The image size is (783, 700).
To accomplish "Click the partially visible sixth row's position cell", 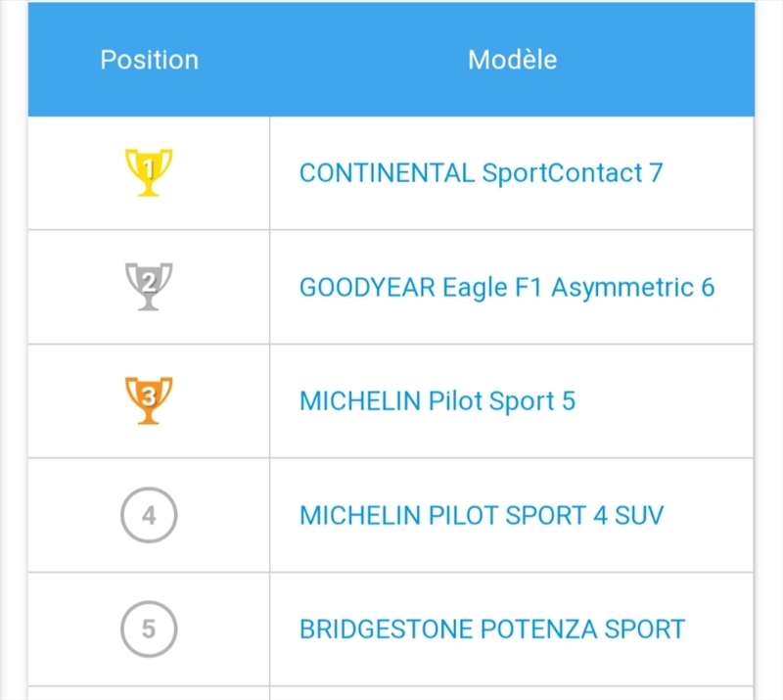I will click(x=149, y=693).
